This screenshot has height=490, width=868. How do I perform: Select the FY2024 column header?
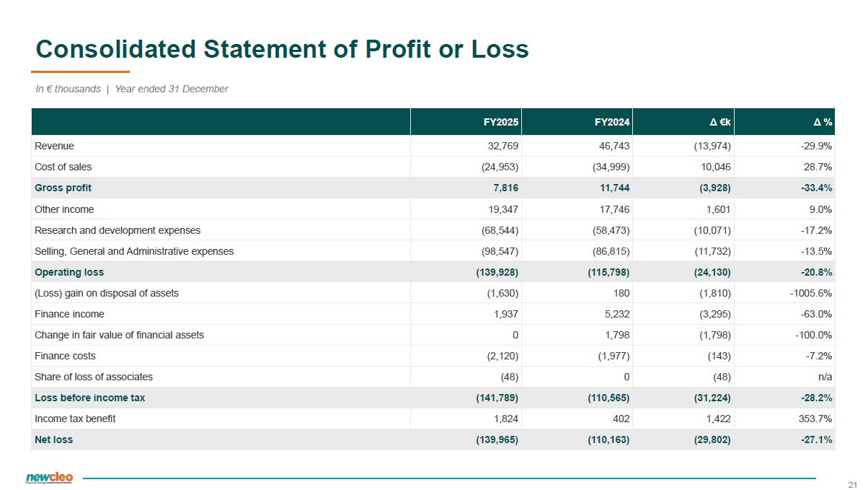point(613,122)
